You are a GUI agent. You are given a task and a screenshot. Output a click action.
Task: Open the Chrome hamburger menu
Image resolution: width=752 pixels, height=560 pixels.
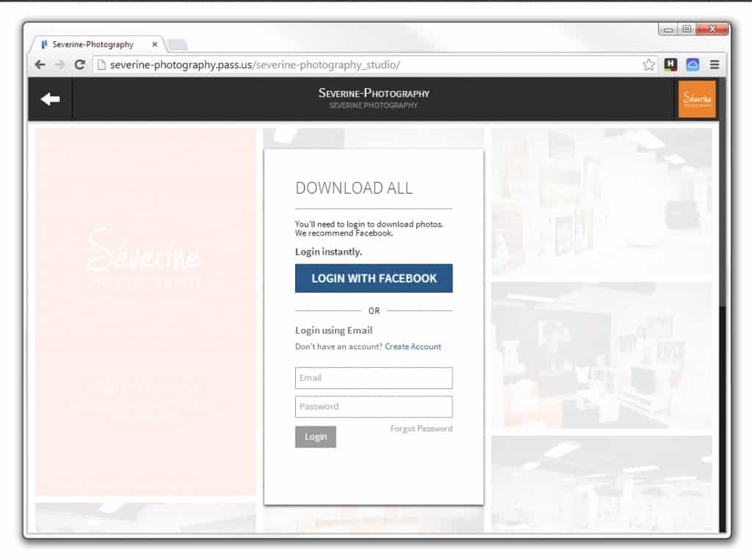714,65
